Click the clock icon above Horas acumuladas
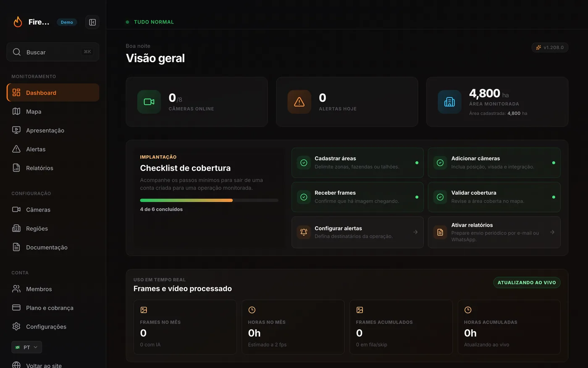 [468, 310]
